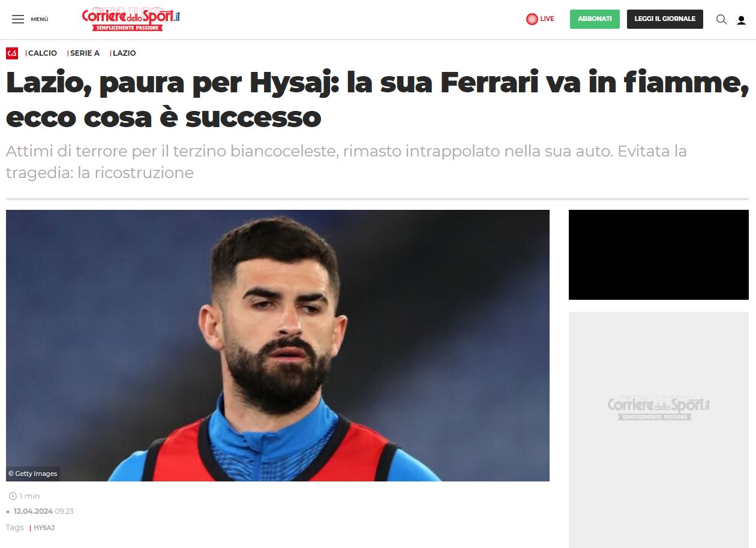The height and width of the screenshot is (548, 756).
Task: Open the user account profile icon
Action: [741, 20]
